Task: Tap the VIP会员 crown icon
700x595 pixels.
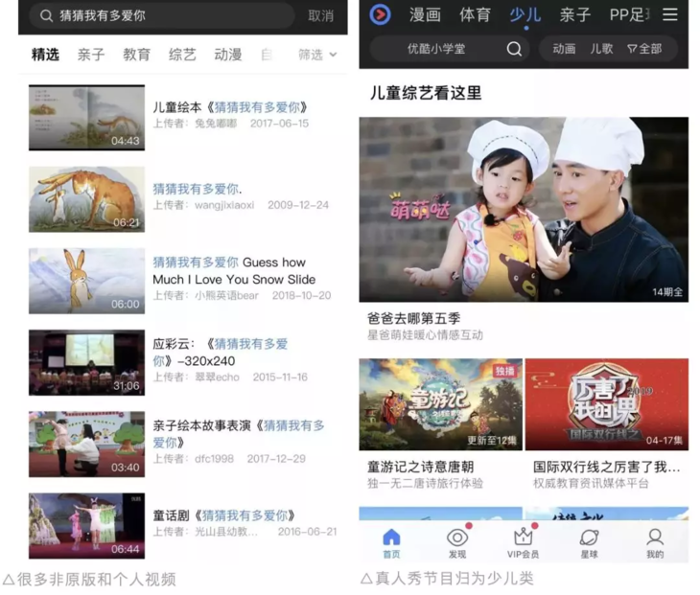Action: point(523,541)
